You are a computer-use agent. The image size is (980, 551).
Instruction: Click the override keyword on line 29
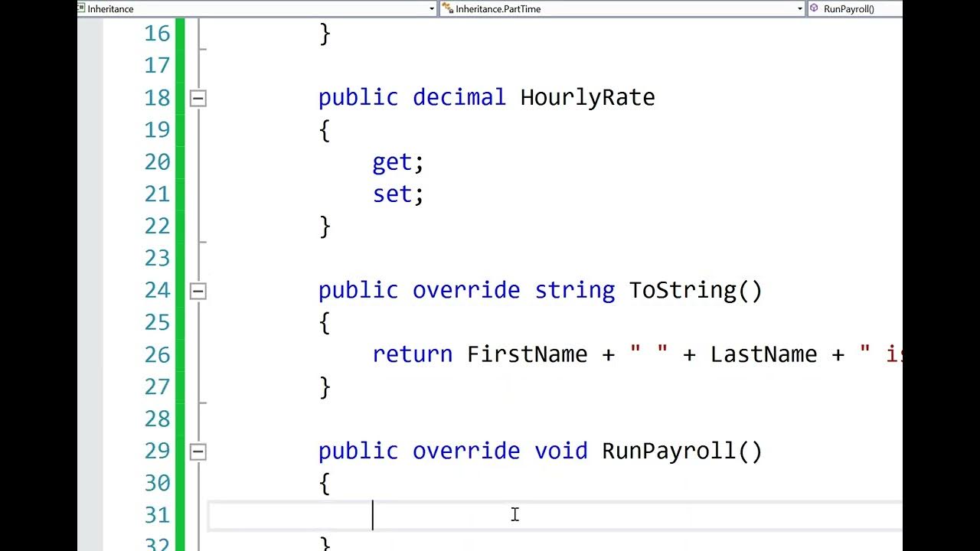pyautogui.click(x=466, y=452)
